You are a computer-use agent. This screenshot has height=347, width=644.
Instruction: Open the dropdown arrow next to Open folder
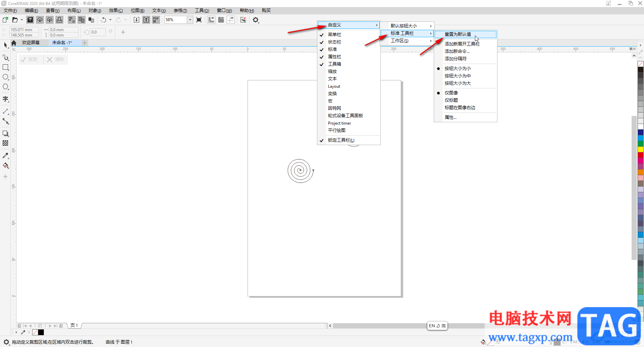point(22,20)
